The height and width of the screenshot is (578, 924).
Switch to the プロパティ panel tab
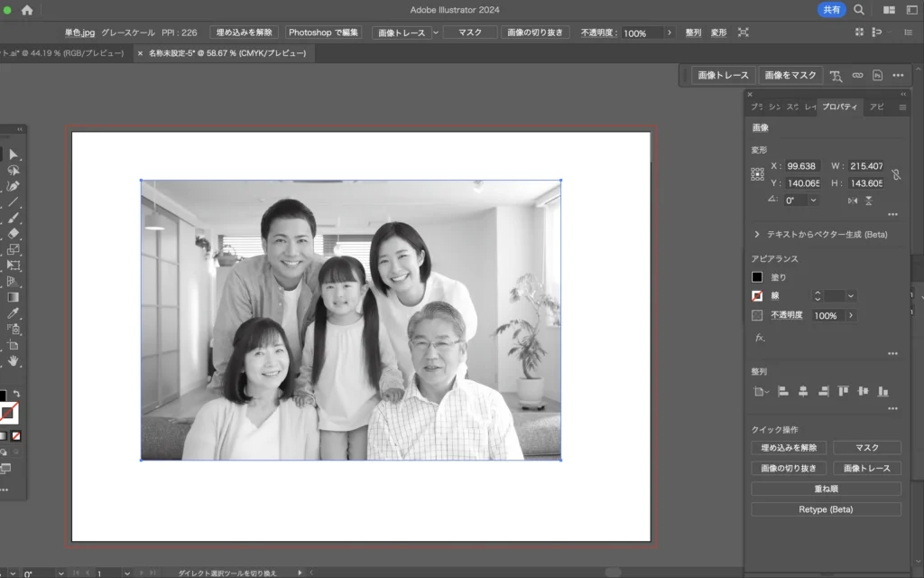[839, 107]
